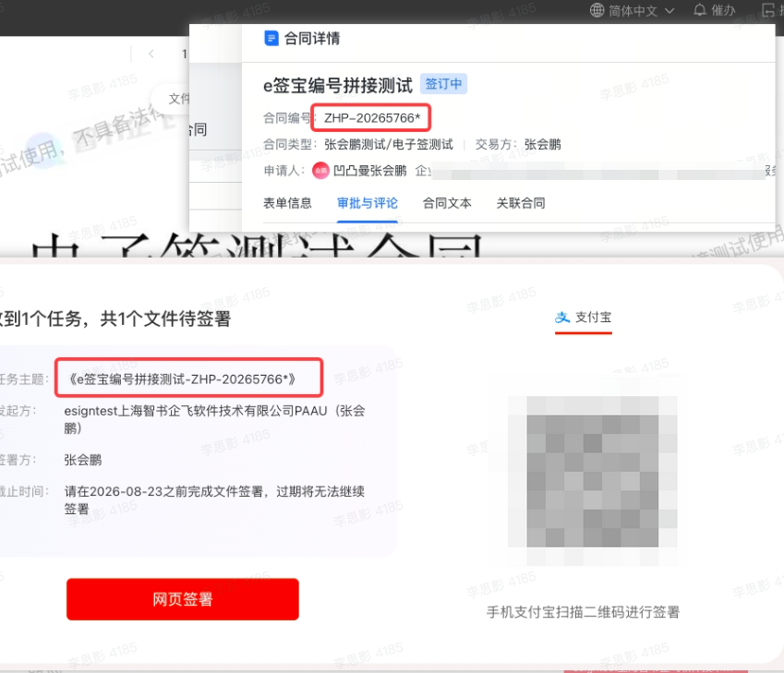784x673 pixels.
Task: Click the 手机支付宝扫描二维码进行签署 hint text
Action: [583, 612]
